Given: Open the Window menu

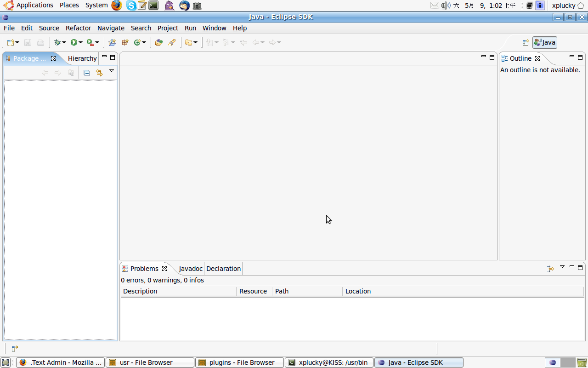Looking at the screenshot, I should click(x=215, y=28).
